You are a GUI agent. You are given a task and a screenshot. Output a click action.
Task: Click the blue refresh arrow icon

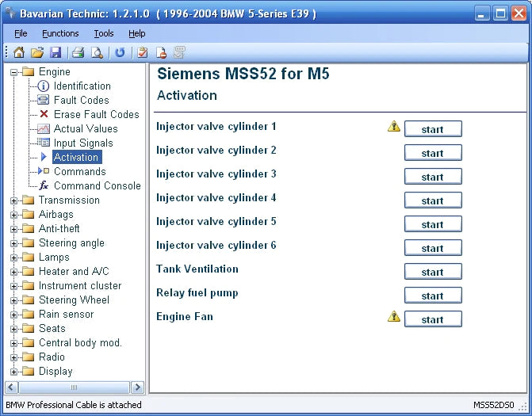(120, 53)
